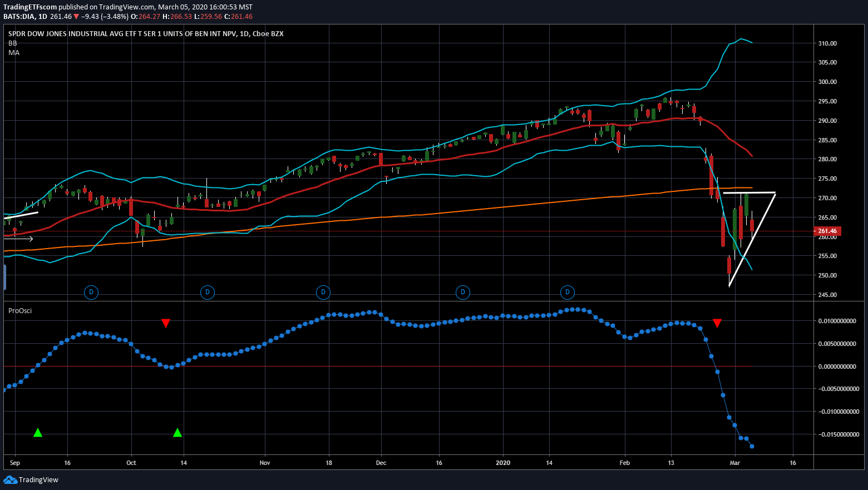Click the blue handle on the chart's left edge

[4, 277]
